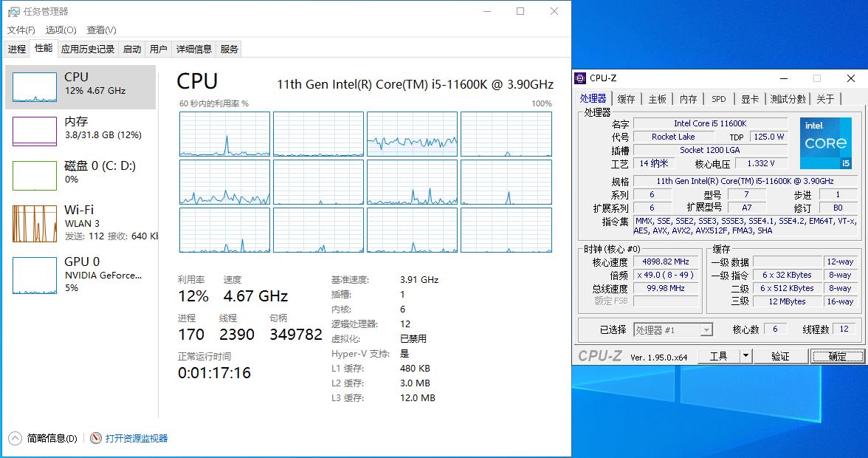Switch to the 用户 tab
The height and width of the screenshot is (458, 868).
coord(158,49)
